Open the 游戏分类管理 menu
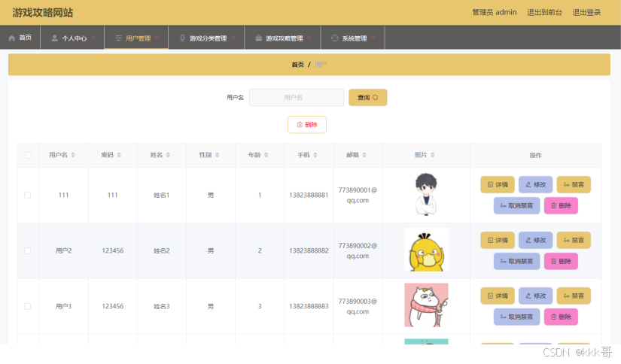The width and height of the screenshot is (621, 364). point(206,38)
